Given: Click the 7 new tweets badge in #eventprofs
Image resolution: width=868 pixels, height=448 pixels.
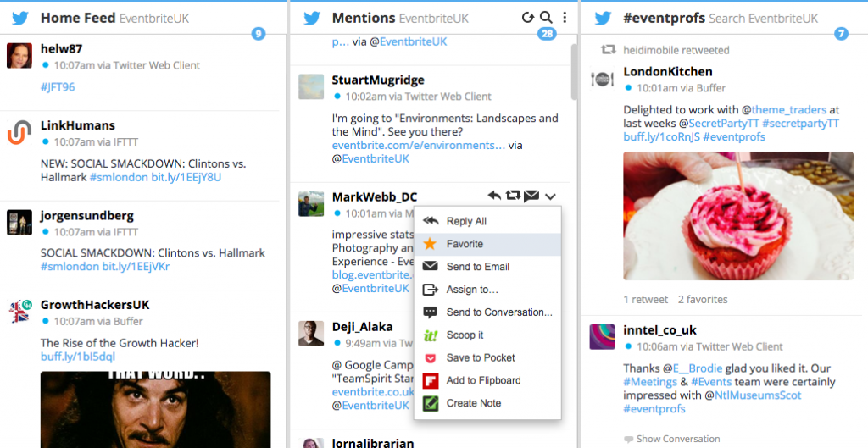Looking at the screenshot, I should (841, 34).
